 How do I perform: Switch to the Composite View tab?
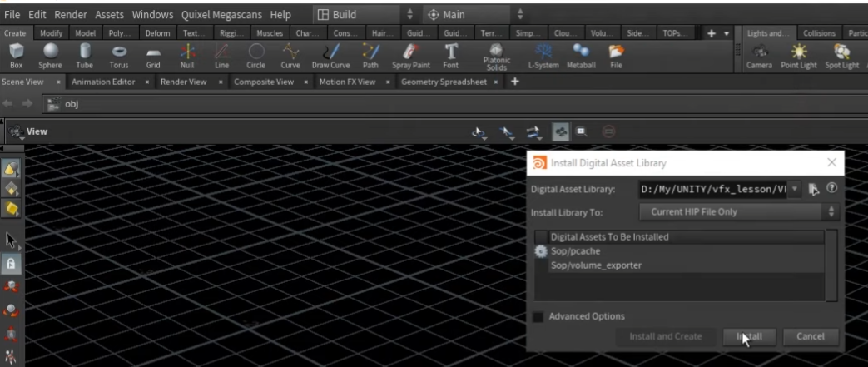[x=264, y=82]
